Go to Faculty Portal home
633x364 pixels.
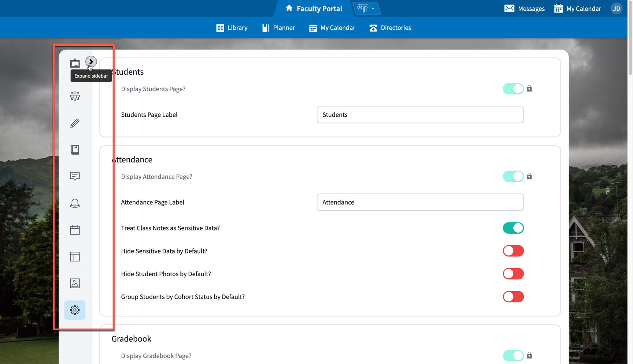click(x=314, y=8)
